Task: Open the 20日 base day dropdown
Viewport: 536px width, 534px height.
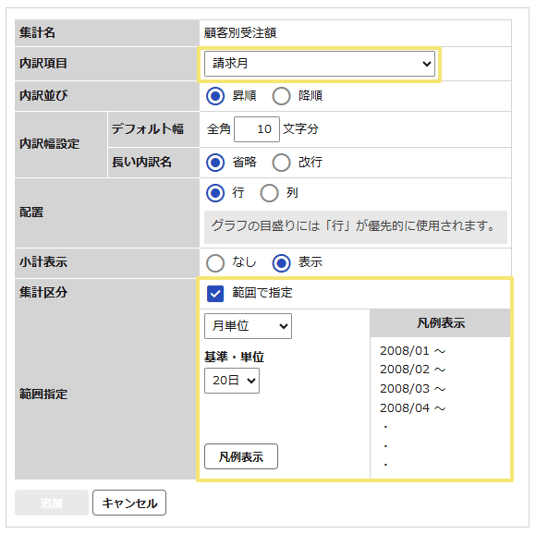Action: 232,381
